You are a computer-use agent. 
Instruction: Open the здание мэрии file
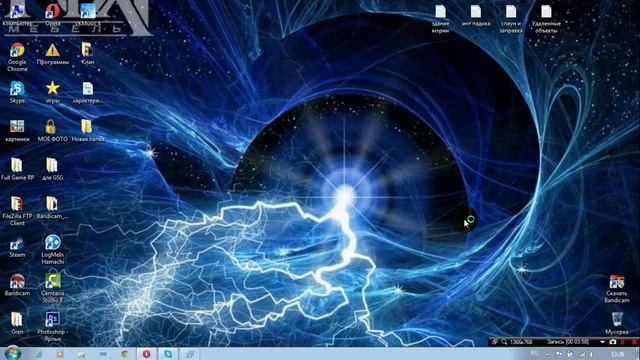pyautogui.click(x=440, y=19)
